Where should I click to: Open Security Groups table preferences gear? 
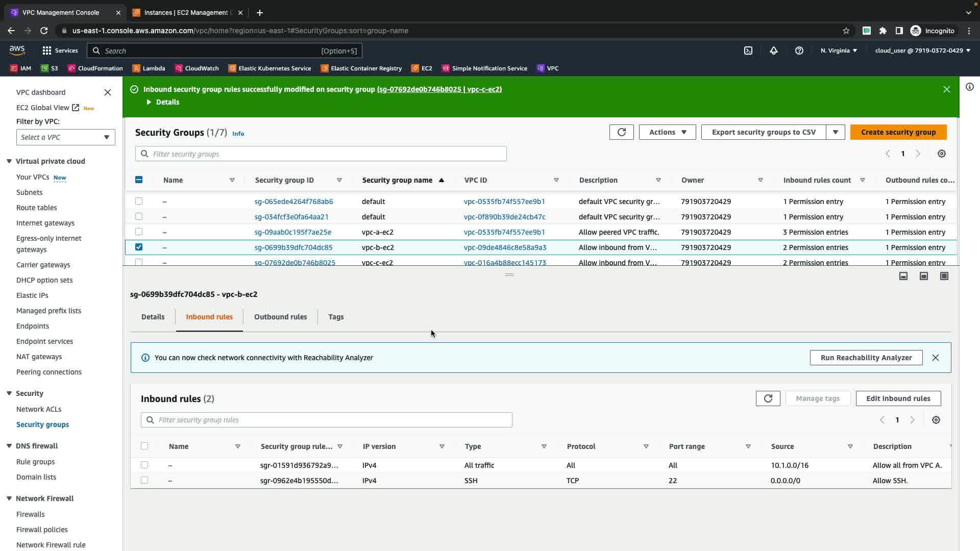pos(942,154)
